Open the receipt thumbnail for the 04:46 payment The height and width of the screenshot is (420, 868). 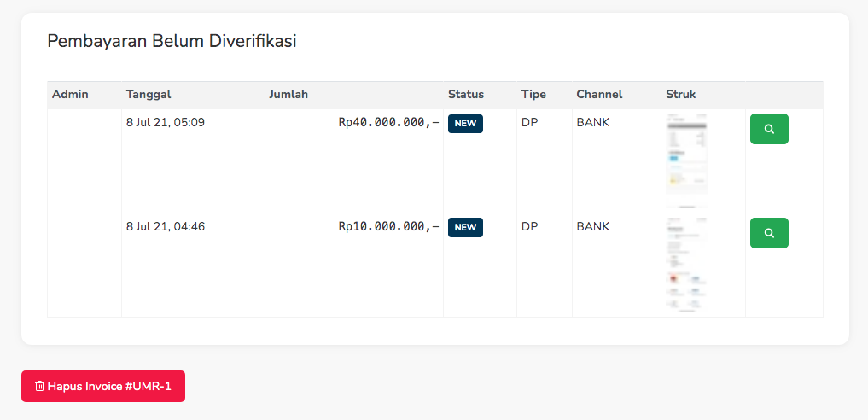pos(685,265)
